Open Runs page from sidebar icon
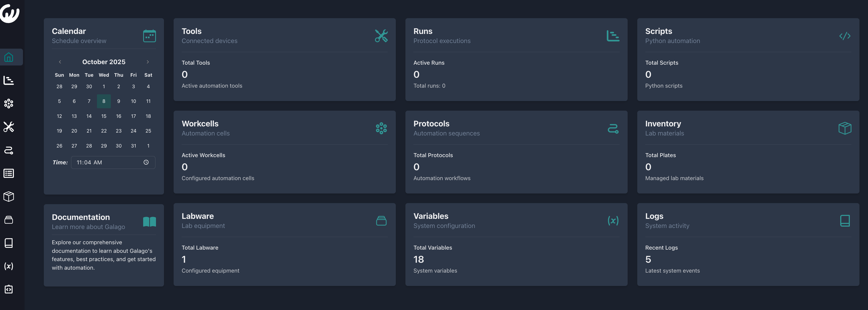 9,80
